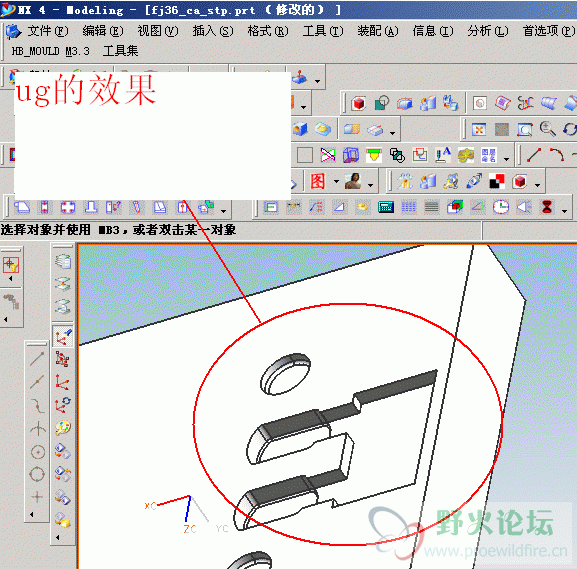Click the yellow funnel filter icon

pyautogui.click(x=374, y=155)
